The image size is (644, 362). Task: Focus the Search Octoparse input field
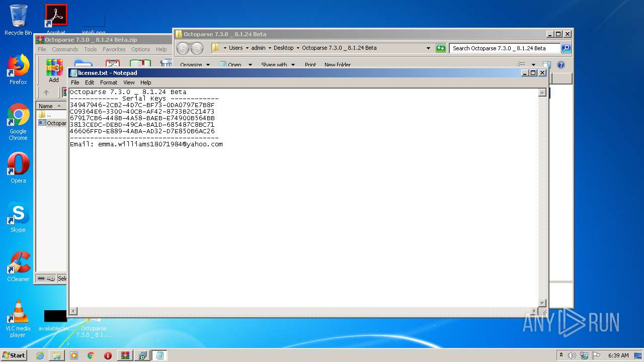point(505,48)
